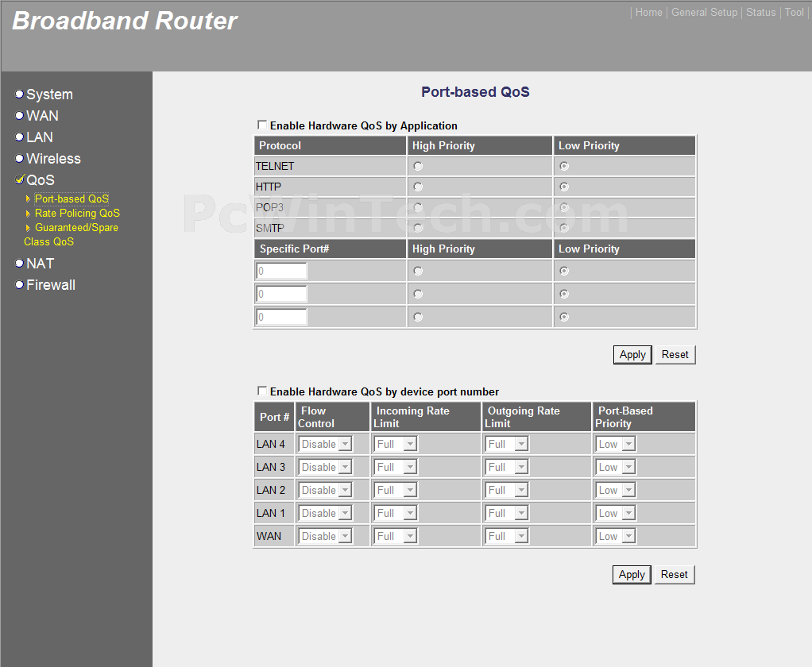Set HTTP to High Priority
The image size is (812, 667).
[418, 187]
